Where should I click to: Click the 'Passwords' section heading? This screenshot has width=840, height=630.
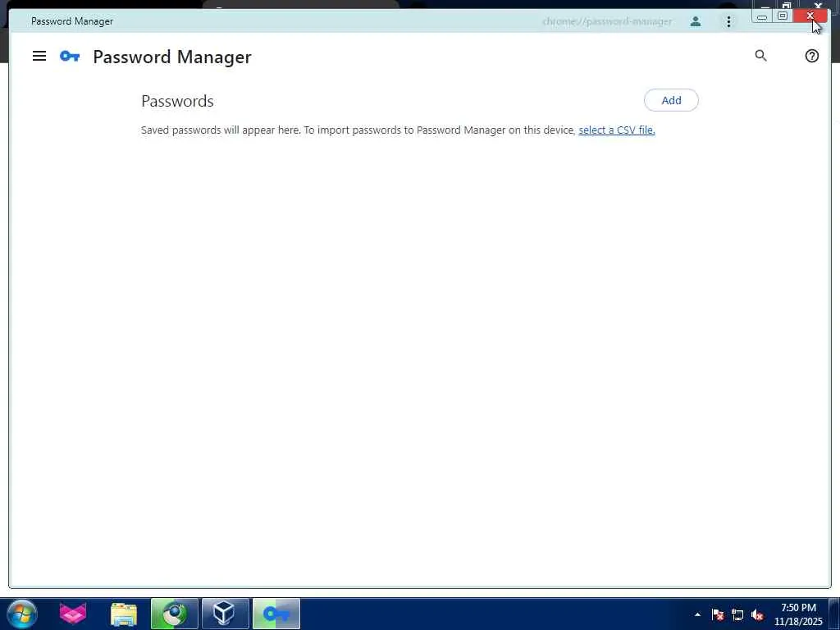click(x=177, y=101)
